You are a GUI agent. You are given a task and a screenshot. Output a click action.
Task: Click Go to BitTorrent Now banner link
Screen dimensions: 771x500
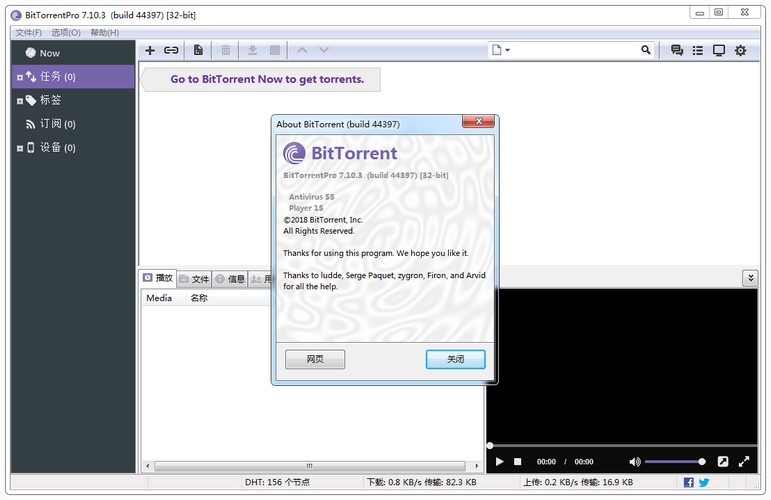point(267,79)
